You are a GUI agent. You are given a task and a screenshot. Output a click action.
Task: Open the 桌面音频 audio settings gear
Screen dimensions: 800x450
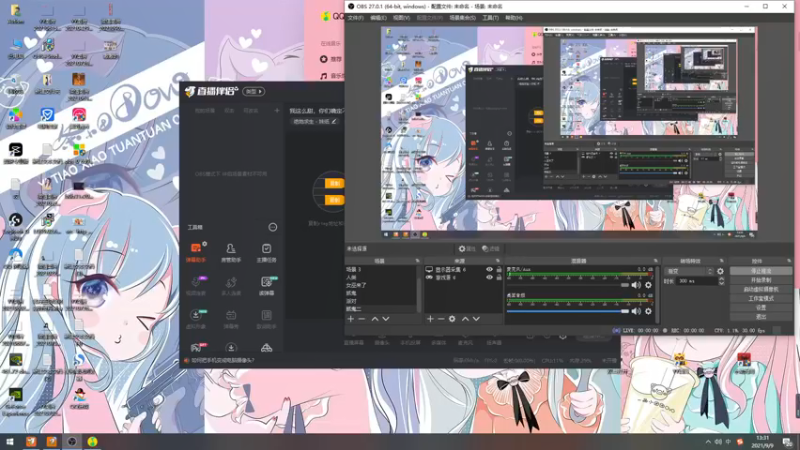coord(648,311)
